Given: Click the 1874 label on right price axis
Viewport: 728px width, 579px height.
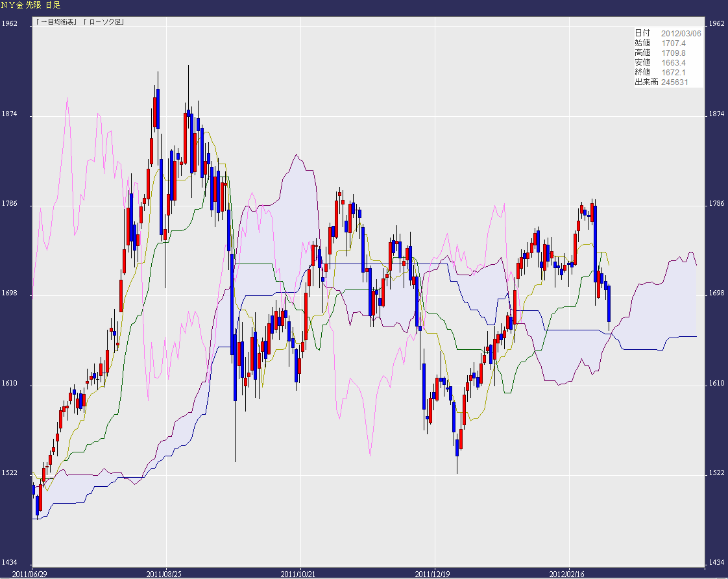Looking at the screenshot, I should coord(717,114).
